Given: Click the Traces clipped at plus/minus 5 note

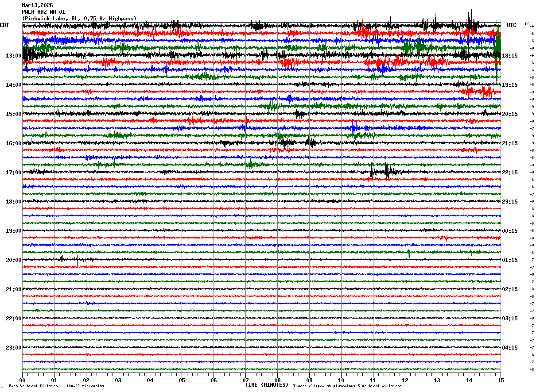Looking at the screenshot, I should pyautogui.click(x=347, y=386).
